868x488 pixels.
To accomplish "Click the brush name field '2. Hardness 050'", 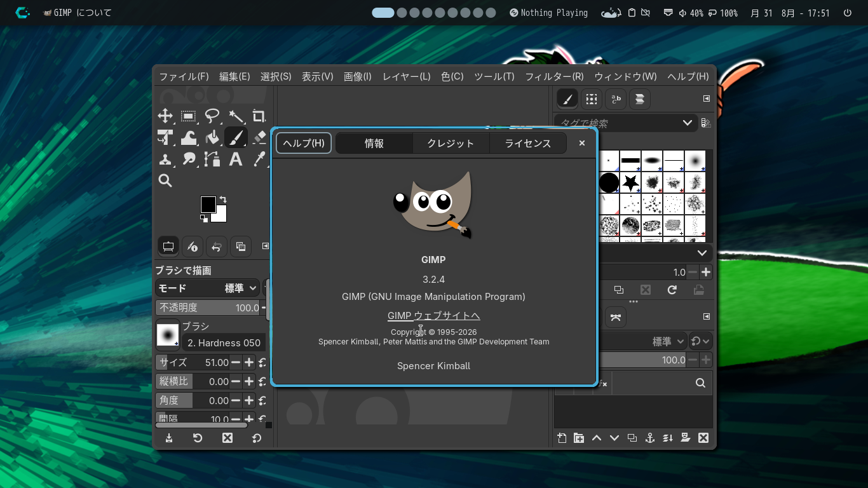I will [224, 343].
